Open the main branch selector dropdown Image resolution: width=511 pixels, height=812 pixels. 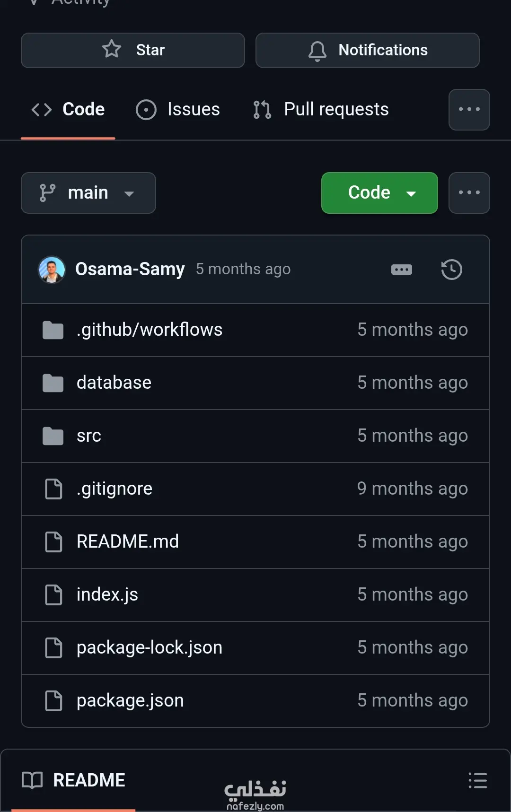pos(88,193)
